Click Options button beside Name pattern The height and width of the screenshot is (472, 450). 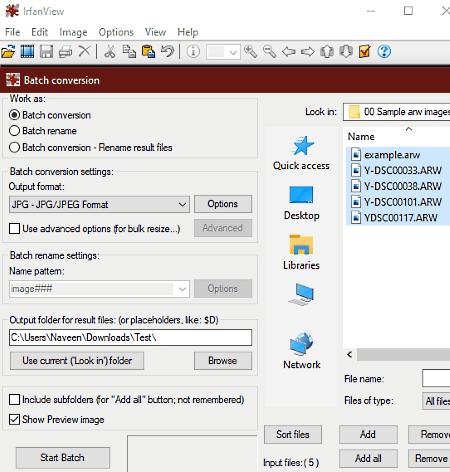point(223,289)
